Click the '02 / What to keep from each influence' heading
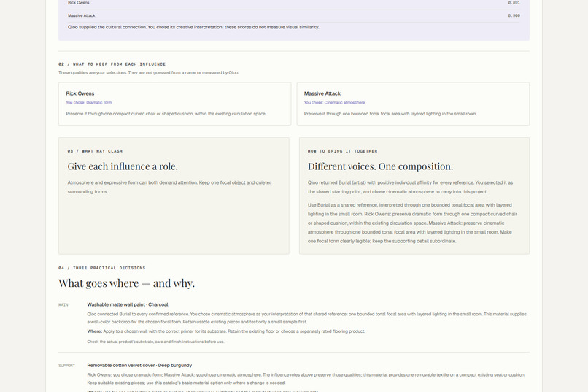The image size is (588, 392). (112, 64)
